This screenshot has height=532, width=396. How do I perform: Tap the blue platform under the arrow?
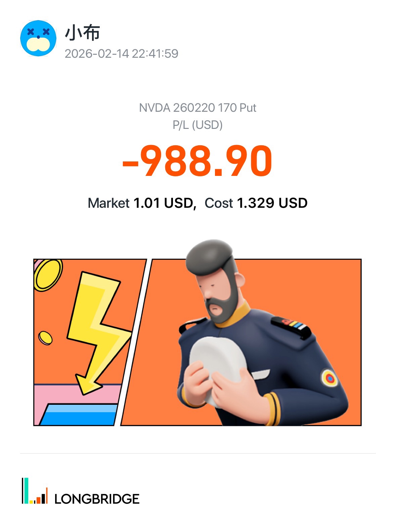(79, 415)
